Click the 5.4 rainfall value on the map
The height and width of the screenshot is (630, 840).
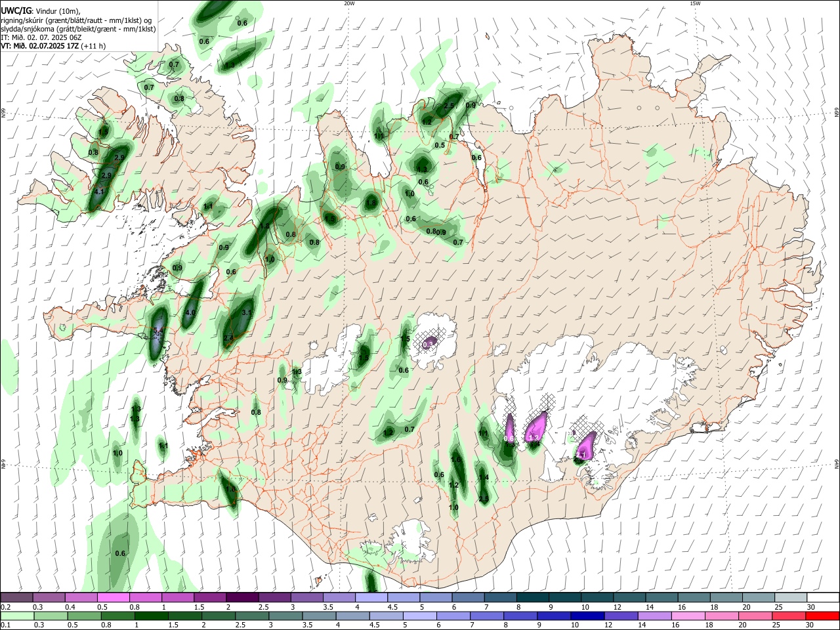pos(158,330)
